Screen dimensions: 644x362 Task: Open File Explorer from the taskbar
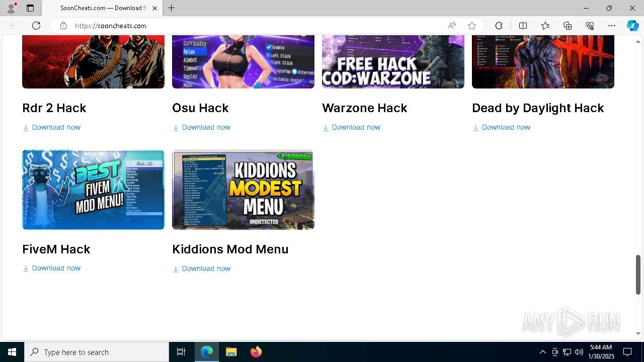click(x=231, y=352)
